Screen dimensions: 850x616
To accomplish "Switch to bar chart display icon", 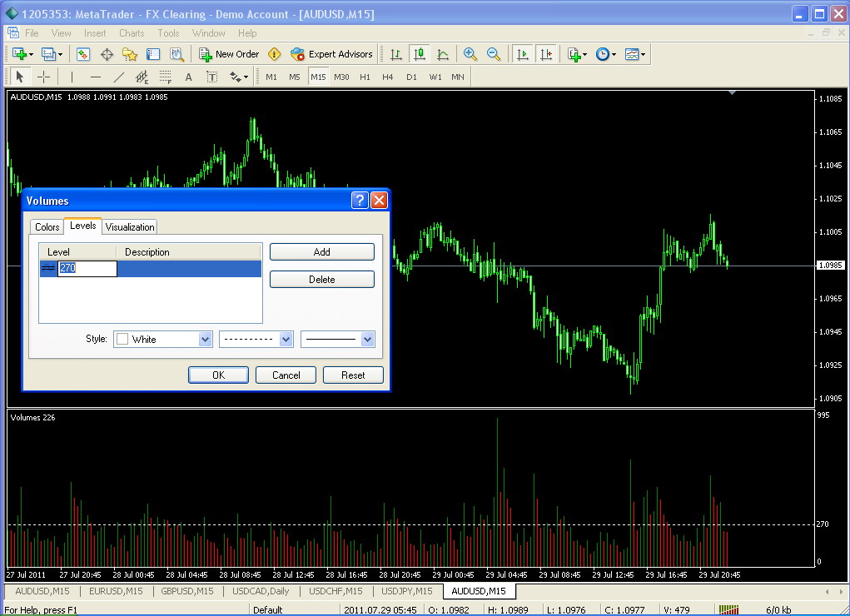I will tap(396, 54).
